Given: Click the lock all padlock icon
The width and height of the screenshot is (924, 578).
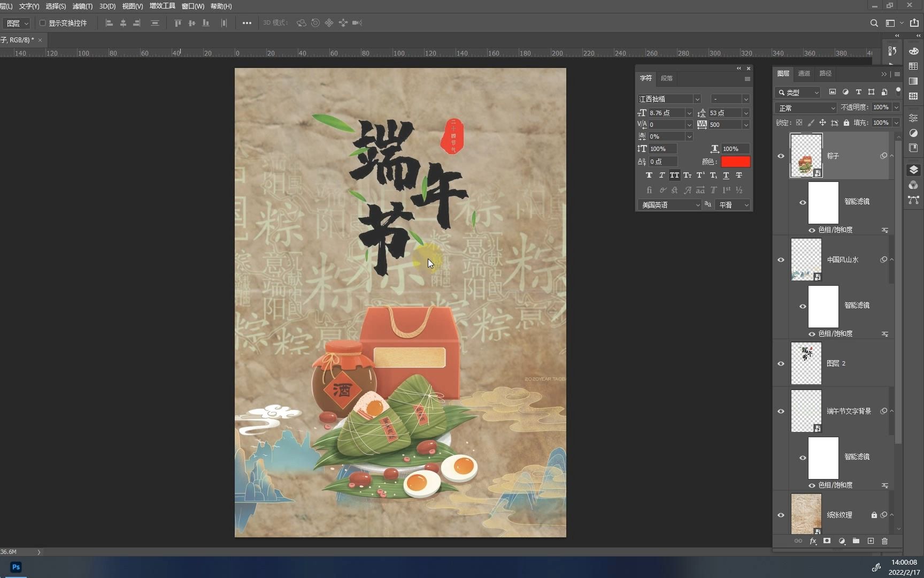Looking at the screenshot, I should [846, 123].
